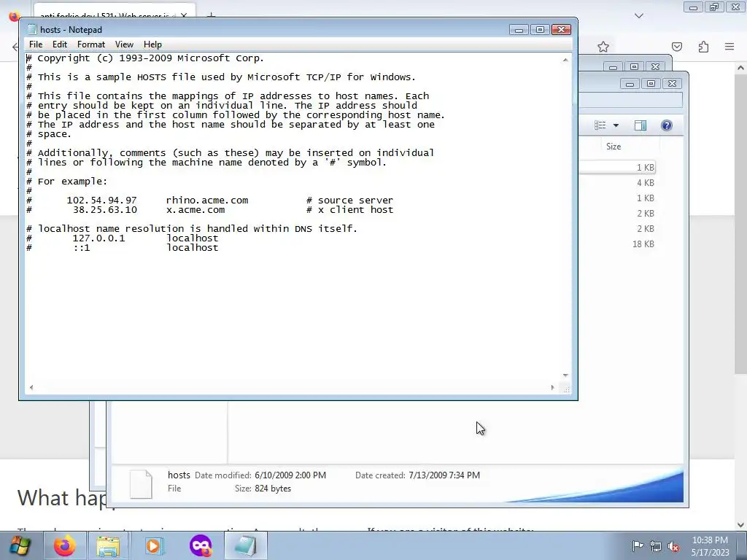
Task: Open Windows Explorer from taskbar
Action: (108, 545)
